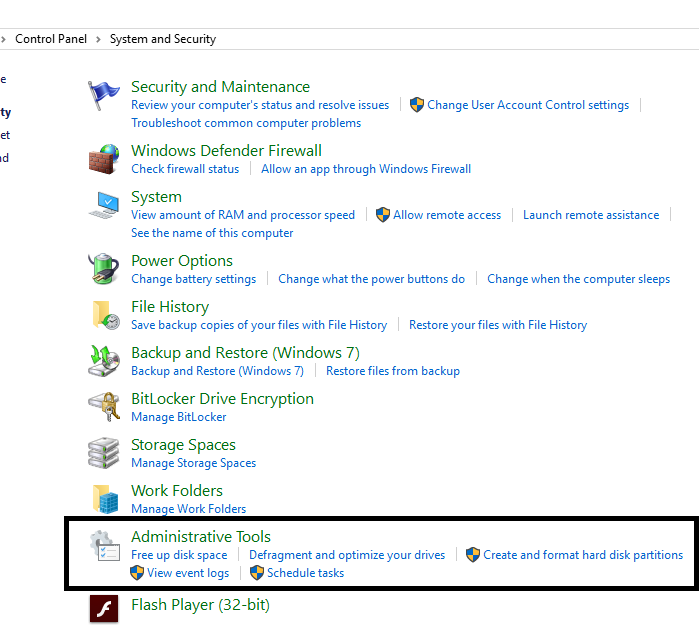Click Review your computer's status and resolve issues
This screenshot has height=633, width=699.
coord(260,105)
